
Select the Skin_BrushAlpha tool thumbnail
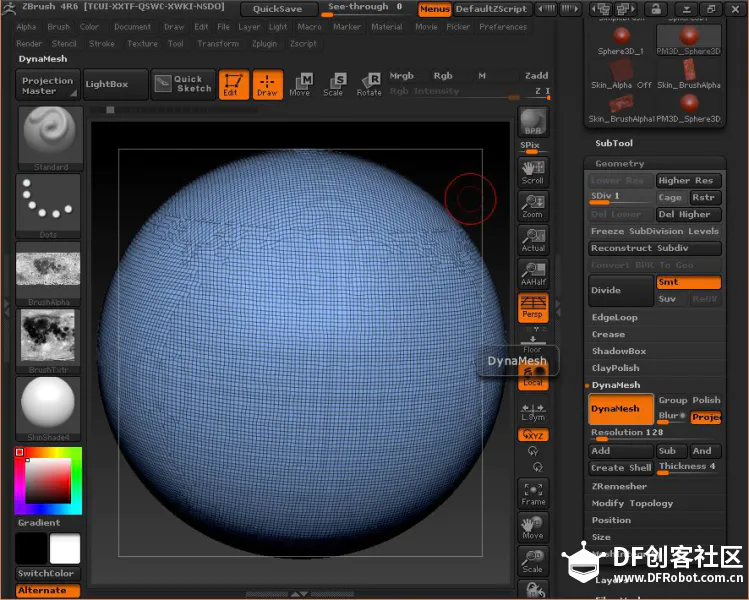(x=688, y=74)
